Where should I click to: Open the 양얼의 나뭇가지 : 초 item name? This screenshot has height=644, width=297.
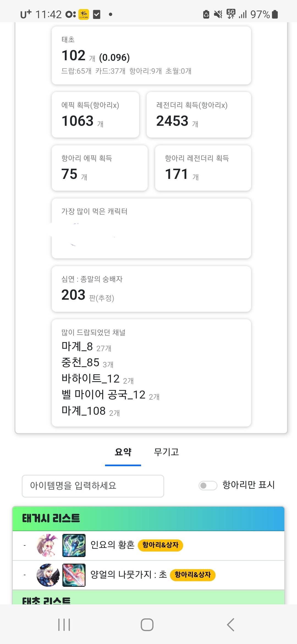click(x=128, y=575)
